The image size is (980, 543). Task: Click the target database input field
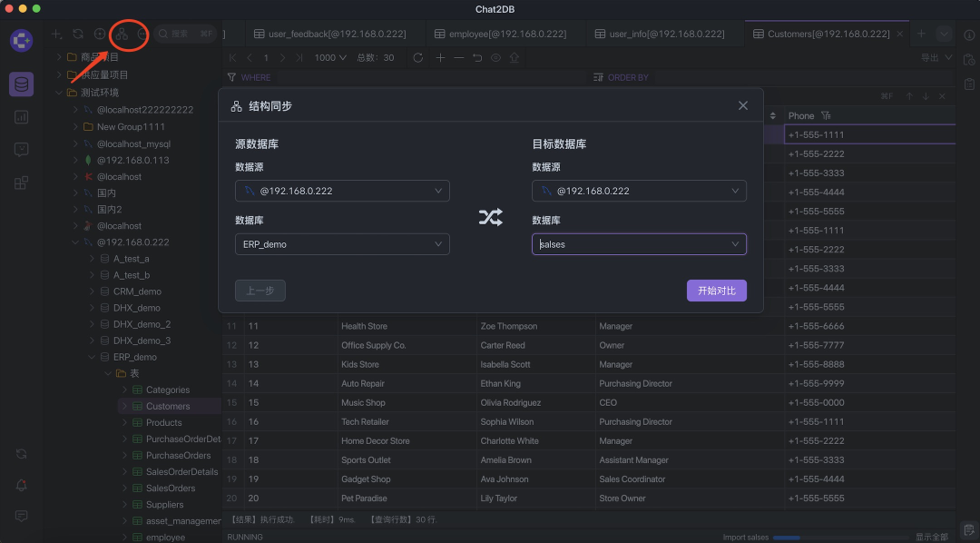tap(631, 244)
